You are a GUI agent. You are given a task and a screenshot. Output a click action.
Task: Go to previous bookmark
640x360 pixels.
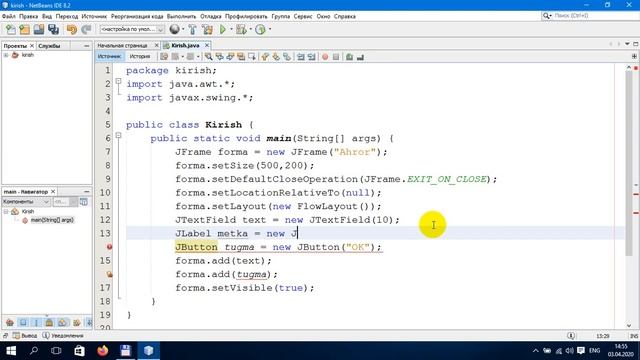[265, 57]
